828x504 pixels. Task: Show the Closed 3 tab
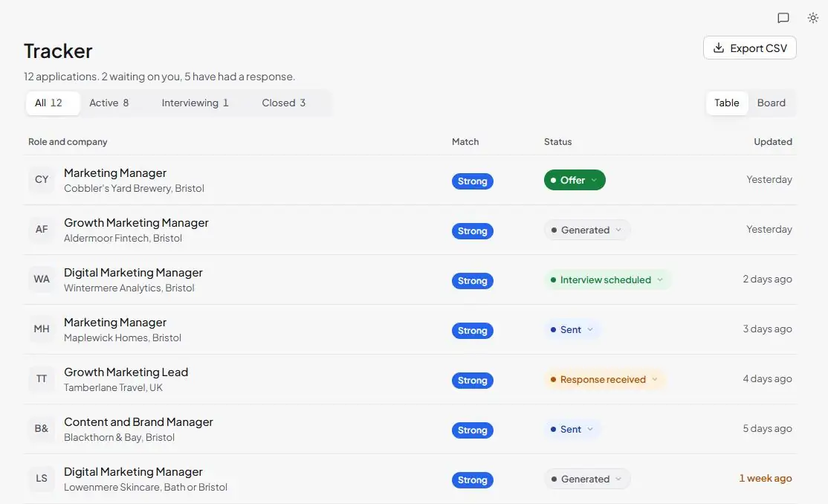pos(284,103)
